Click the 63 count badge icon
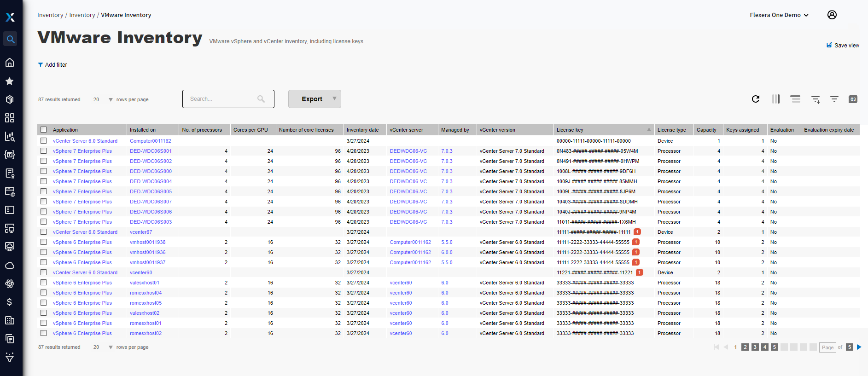Image resolution: width=868 pixels, height=376 pixels. (x=853, y=99)
